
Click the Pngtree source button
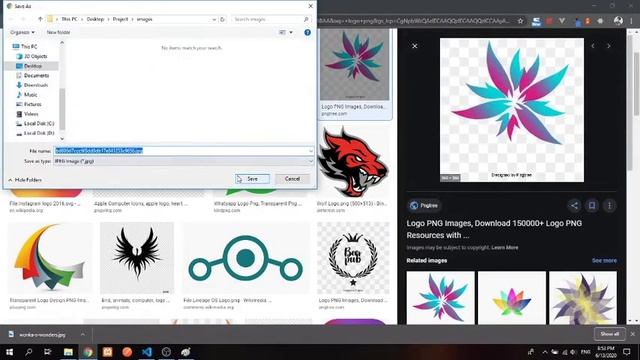click(x=424, y=206)
